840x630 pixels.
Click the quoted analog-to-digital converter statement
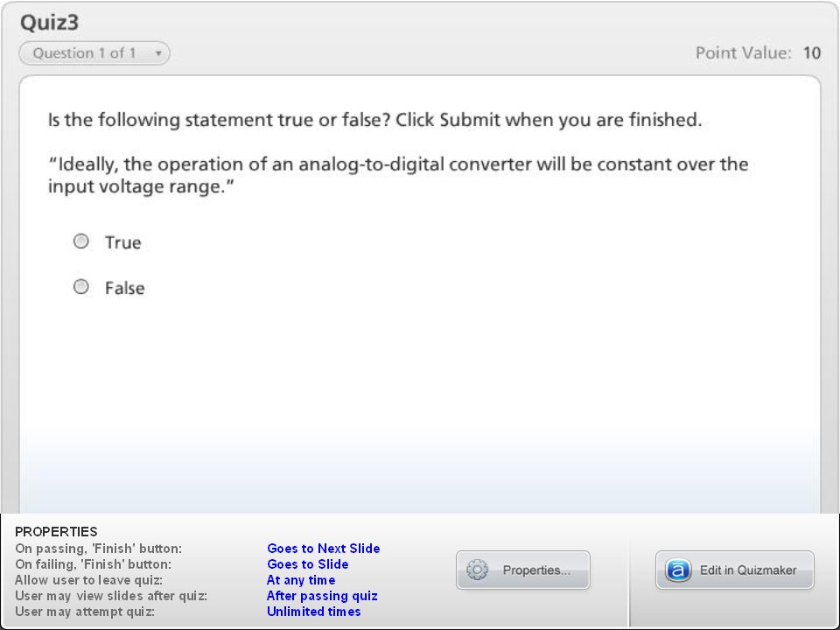(x=398, y=175)
